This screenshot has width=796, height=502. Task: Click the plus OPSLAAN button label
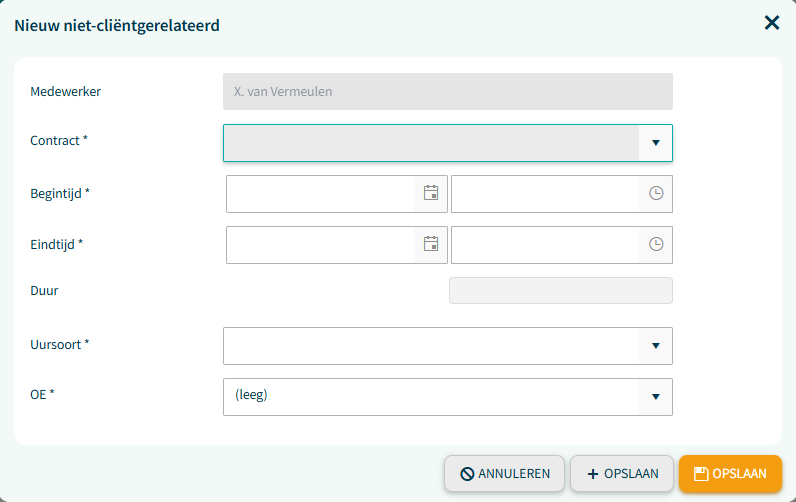tap(631, 474)
